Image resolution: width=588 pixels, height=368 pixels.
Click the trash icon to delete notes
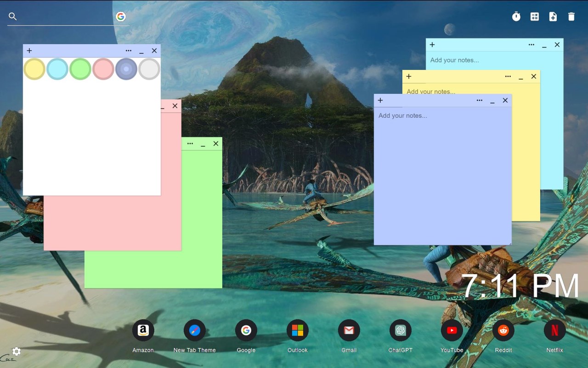click(x=571, y=17)
